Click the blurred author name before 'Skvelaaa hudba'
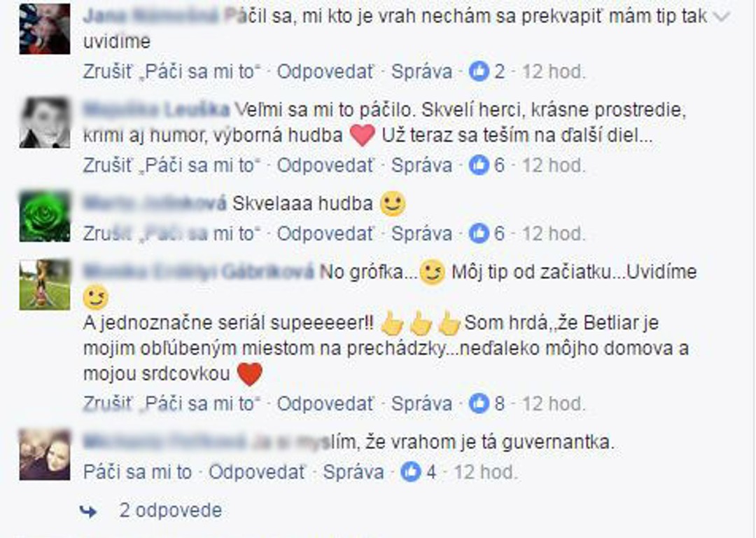Viewport: 756px width, 538px height. (155, 204)
